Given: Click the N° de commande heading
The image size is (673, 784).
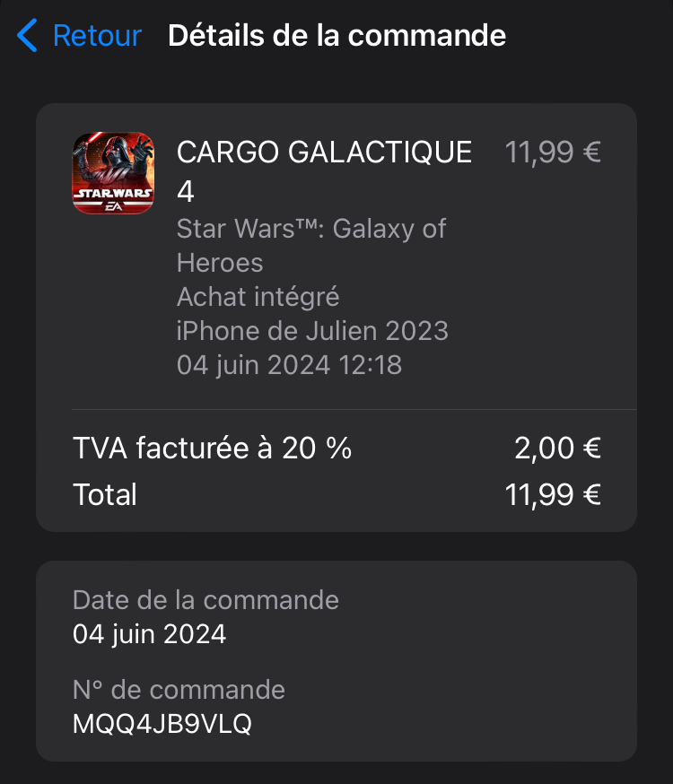Looking at the screenshot, I should pyautogui.click(x=179, y=690).
